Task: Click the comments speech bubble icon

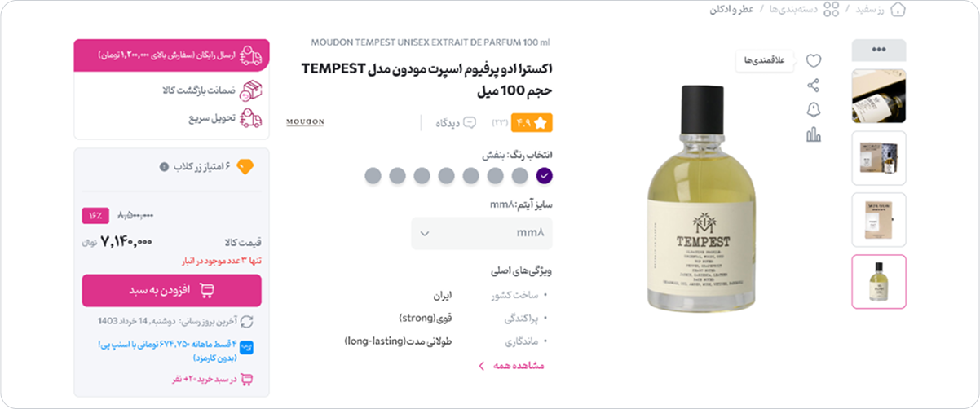Action: [469, 123]
